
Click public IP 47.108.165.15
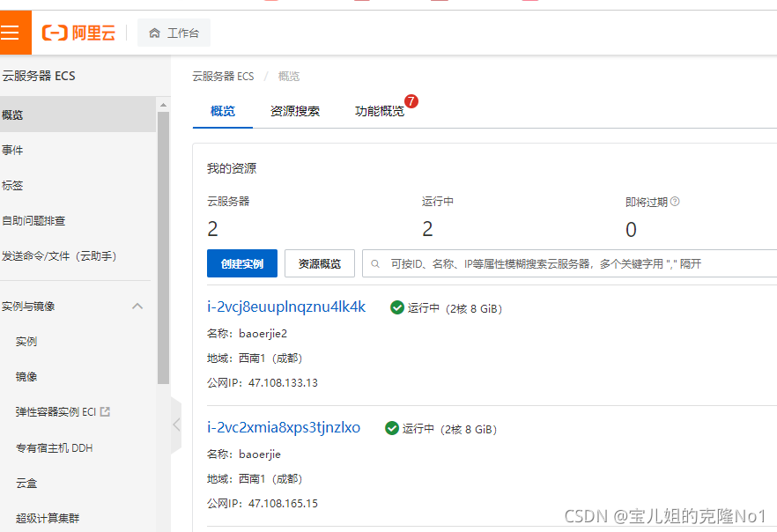(283, 503)
